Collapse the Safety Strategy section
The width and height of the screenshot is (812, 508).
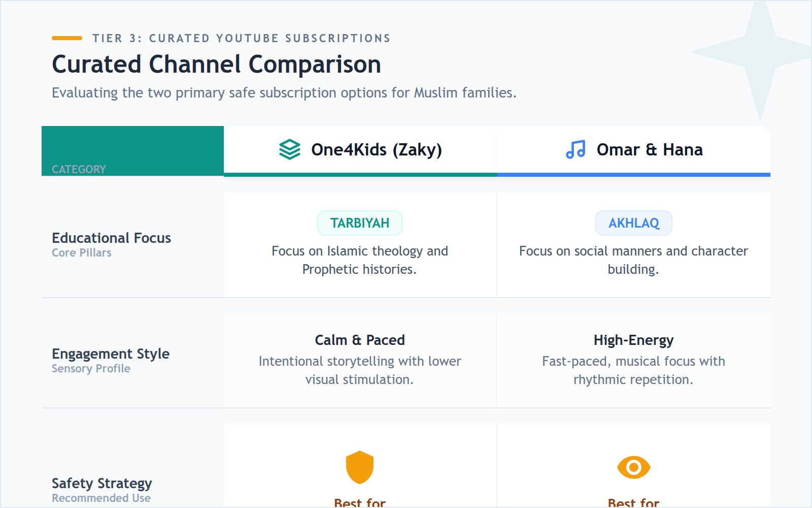point(101,483)
